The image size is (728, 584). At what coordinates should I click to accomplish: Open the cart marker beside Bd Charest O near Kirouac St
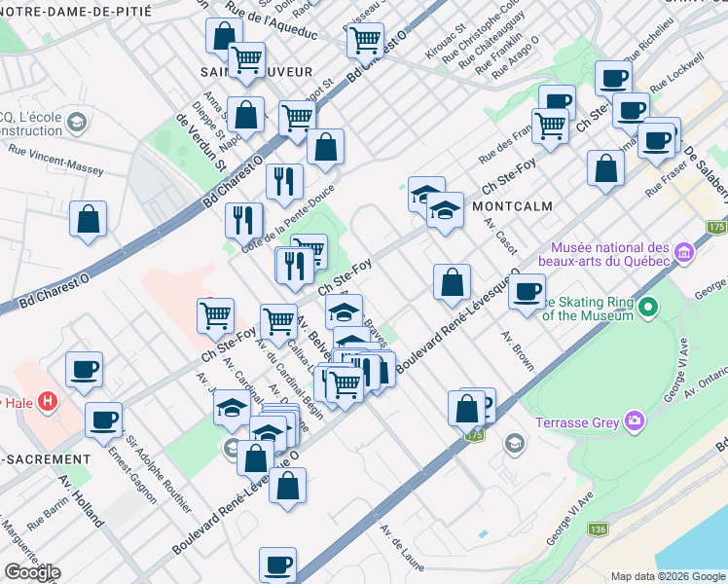coord(365,41)
